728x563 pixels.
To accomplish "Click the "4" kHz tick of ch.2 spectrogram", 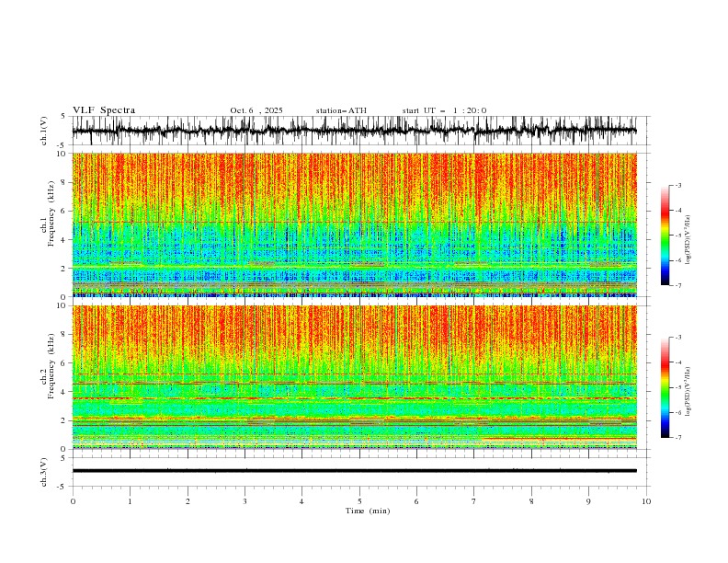I will point(63,392).
